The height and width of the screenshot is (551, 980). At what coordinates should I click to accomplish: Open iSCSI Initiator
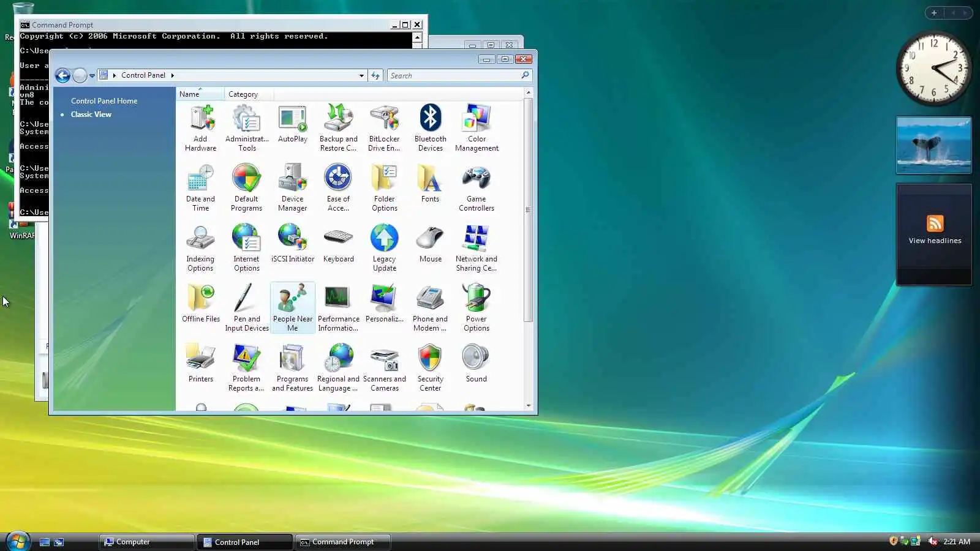tap(293, 244)
